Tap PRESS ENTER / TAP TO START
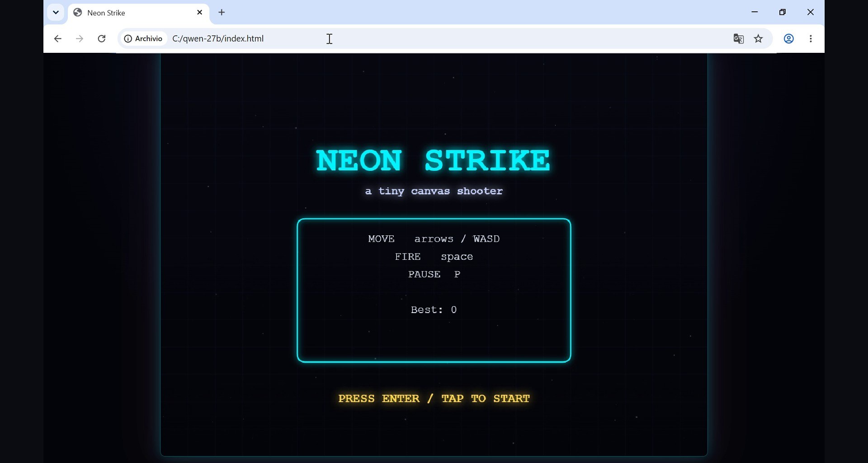This screenshot has width=868, height=463. click(434, 398)
